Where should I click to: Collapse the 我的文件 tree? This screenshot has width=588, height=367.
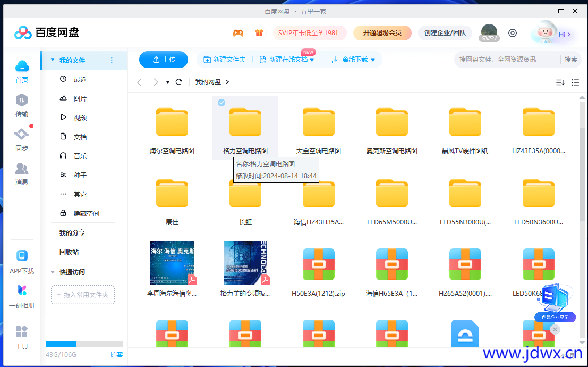[x=53, y=60]
